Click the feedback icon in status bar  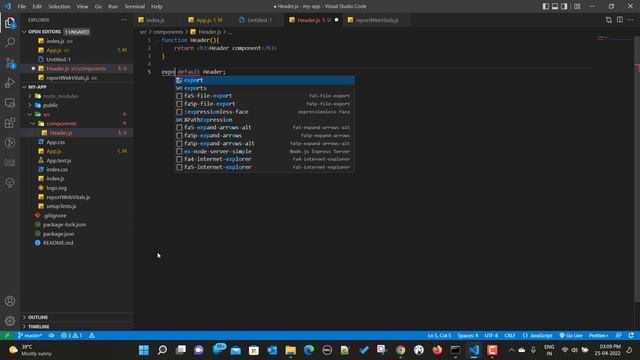tap(619, 336)
